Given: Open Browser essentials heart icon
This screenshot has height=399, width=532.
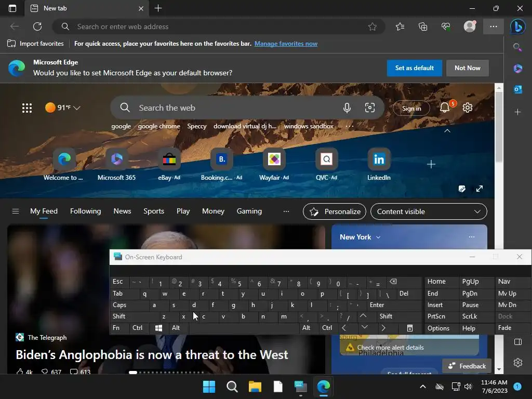Looking at the screenshot, I should pos(446,26).
